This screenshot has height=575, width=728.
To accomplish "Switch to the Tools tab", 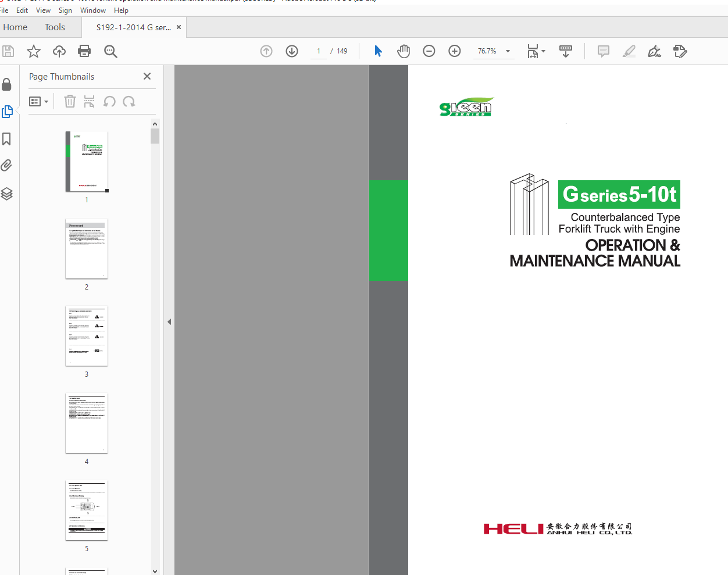I will pyautogui.click(x=55, y=27).
